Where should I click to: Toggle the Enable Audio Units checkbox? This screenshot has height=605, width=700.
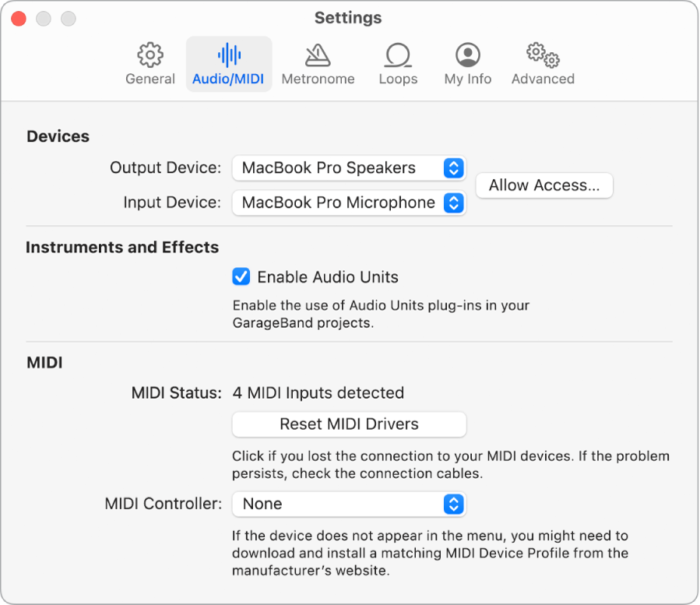click(241, 276)
